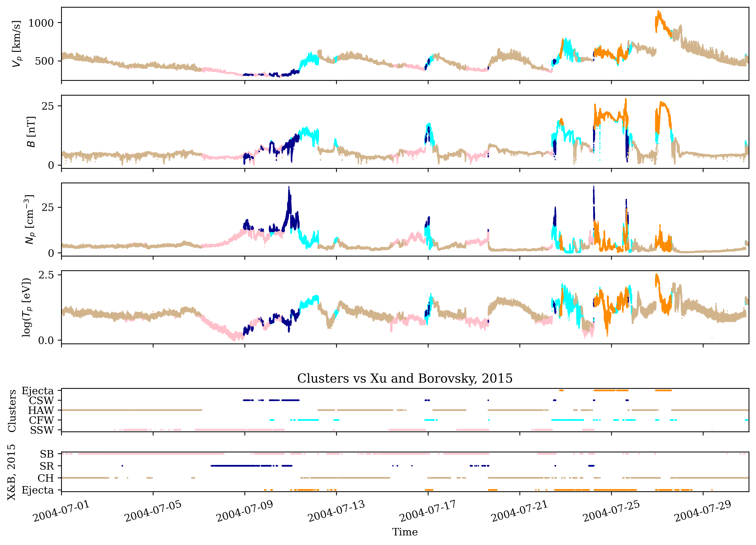
Task: Click the 2004-07-25 date tick label
Action: [x=611, y=511]
